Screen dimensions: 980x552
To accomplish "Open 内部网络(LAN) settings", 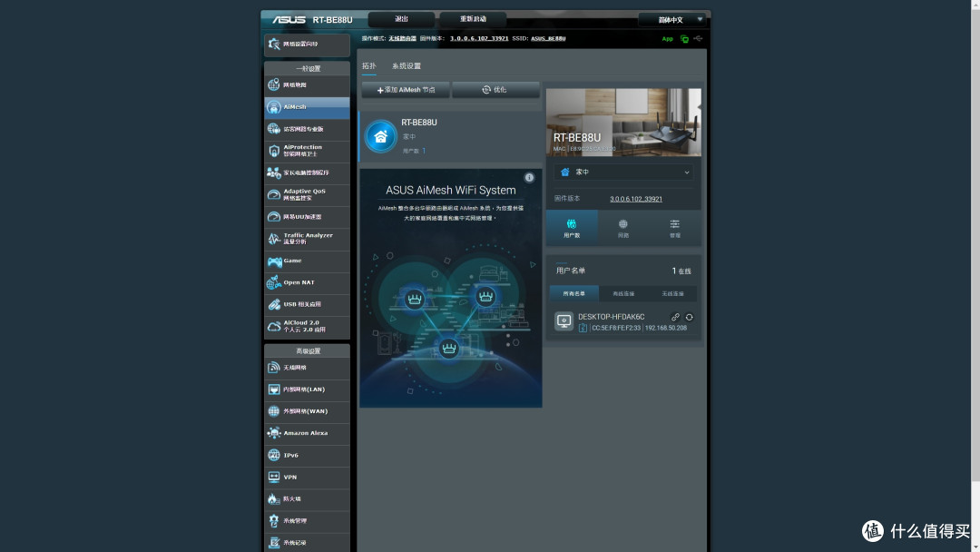I will (307, 389).
